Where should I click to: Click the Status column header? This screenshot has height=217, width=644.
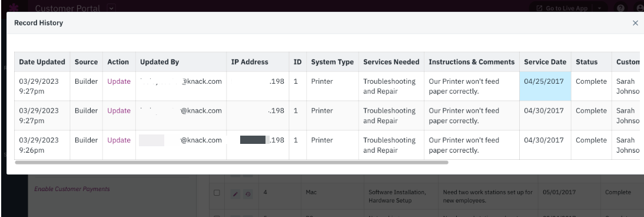tap(592, 62)
